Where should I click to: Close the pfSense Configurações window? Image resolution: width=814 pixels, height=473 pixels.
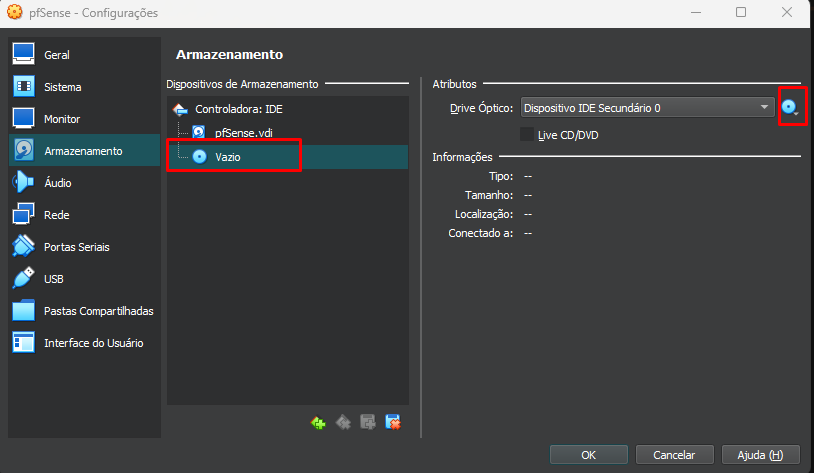[x=786, y=12]
